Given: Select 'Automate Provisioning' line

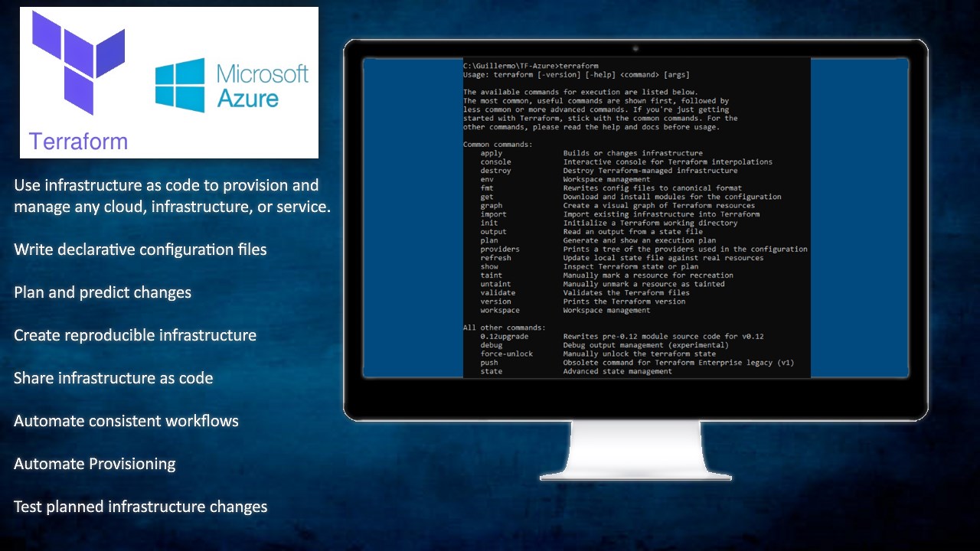Looking at the screenshot, I should point(95,464).
